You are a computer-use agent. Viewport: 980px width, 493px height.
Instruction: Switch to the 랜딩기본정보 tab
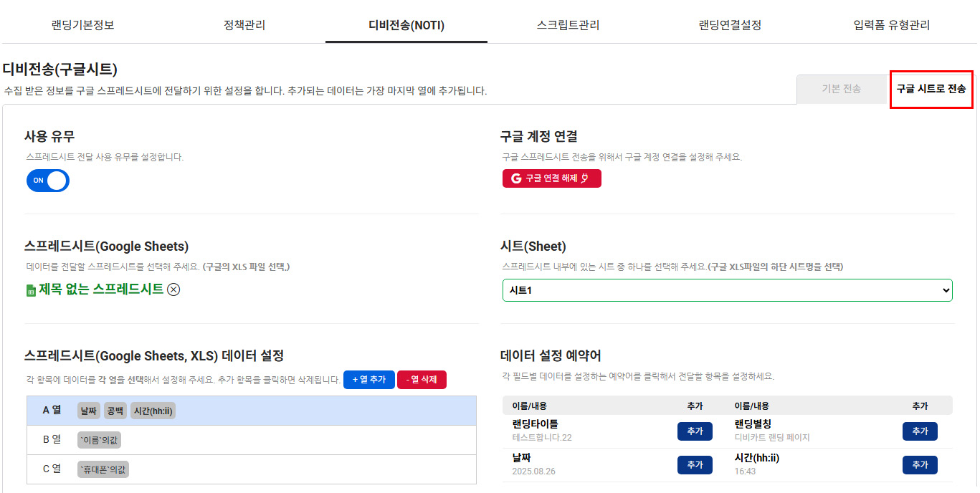pos(82,25)
